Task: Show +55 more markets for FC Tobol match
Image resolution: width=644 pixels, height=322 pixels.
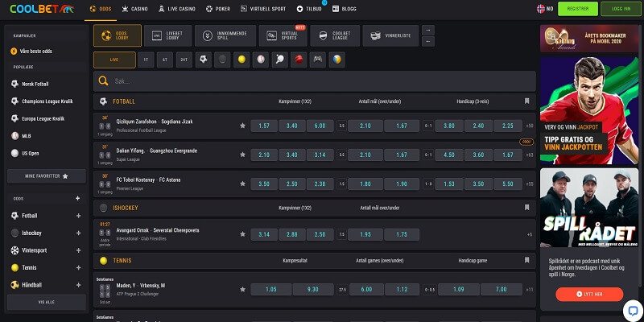Action: [530, 184]
